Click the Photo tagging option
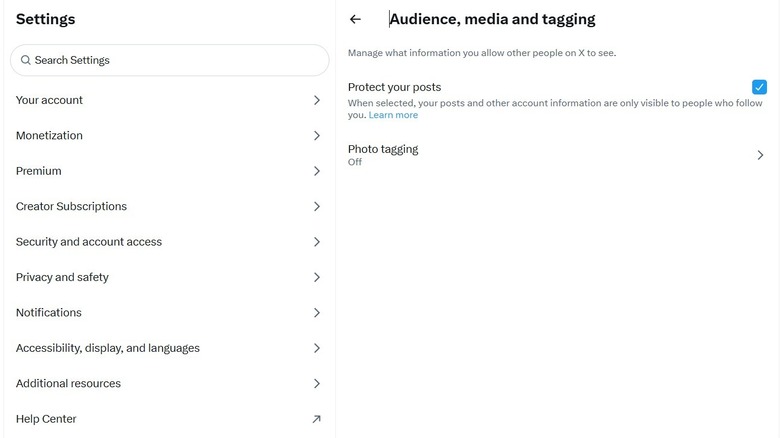The image size is (780, 438). tap(383, 150)
